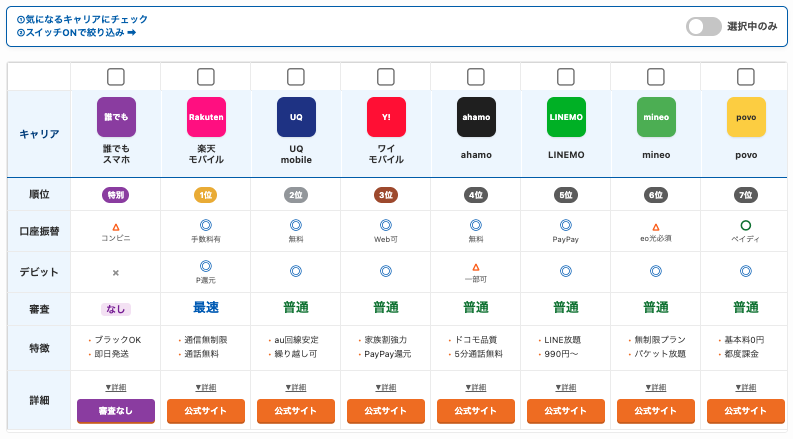This screenshot has width=793, height=439.
Task: Click the purple 誰でもスマホ carrier logo
Action: [x=116, y=117]
